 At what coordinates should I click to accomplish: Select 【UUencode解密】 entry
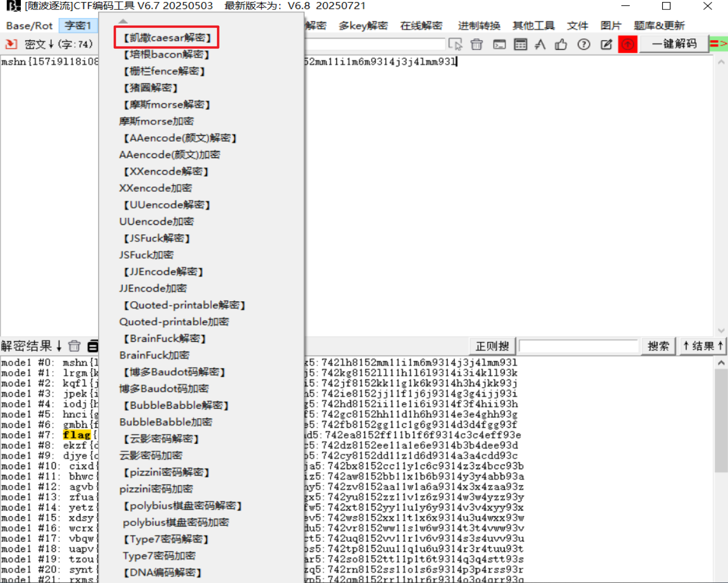pyautogui.click(x=166, y=205)
